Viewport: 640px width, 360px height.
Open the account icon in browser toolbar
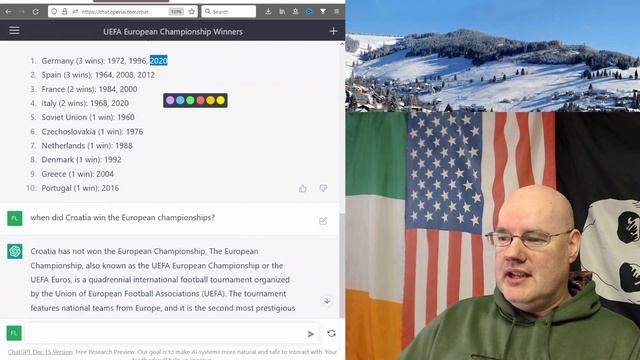click(x=296, y=11)
